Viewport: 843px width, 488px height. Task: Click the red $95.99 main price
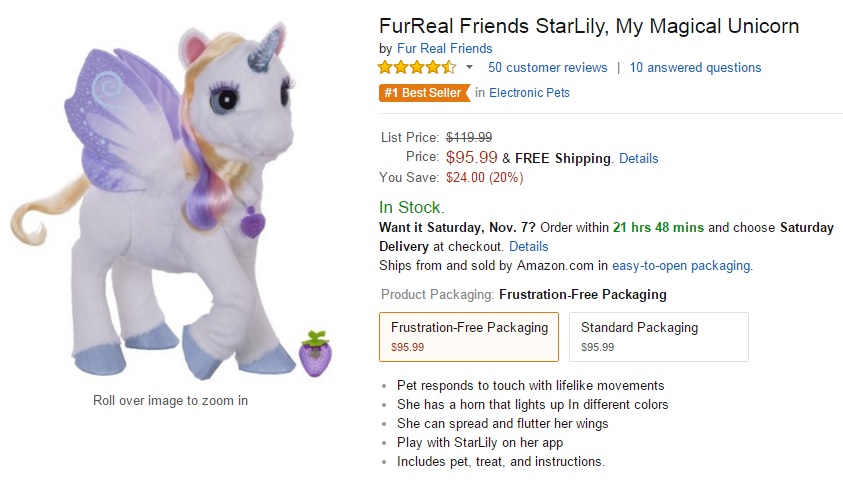pyautogui.click(x=472, y=157)
